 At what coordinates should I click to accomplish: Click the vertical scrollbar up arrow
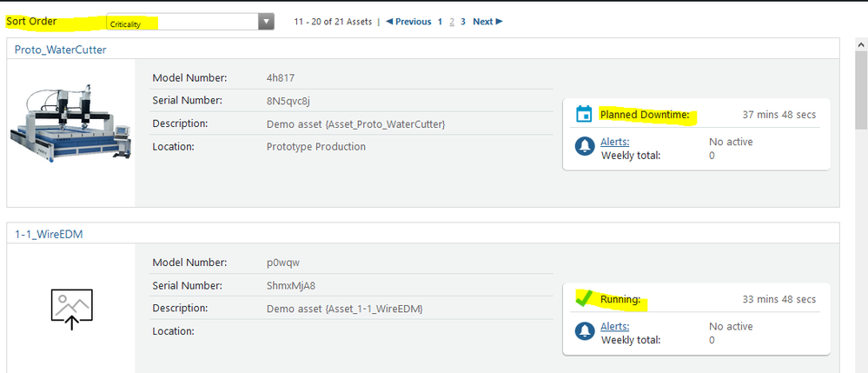(861, 44)
